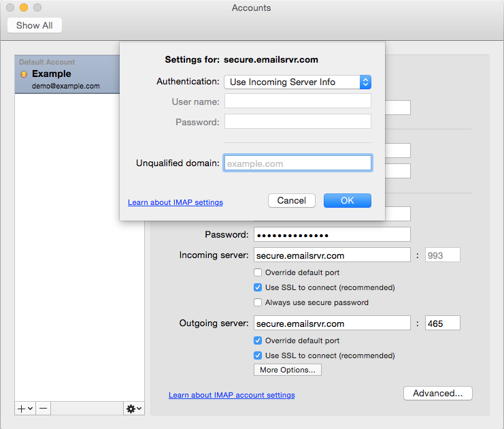504x429 pixels.
Task: Click the account Password field with dots
Action: [x=332, y=234]
